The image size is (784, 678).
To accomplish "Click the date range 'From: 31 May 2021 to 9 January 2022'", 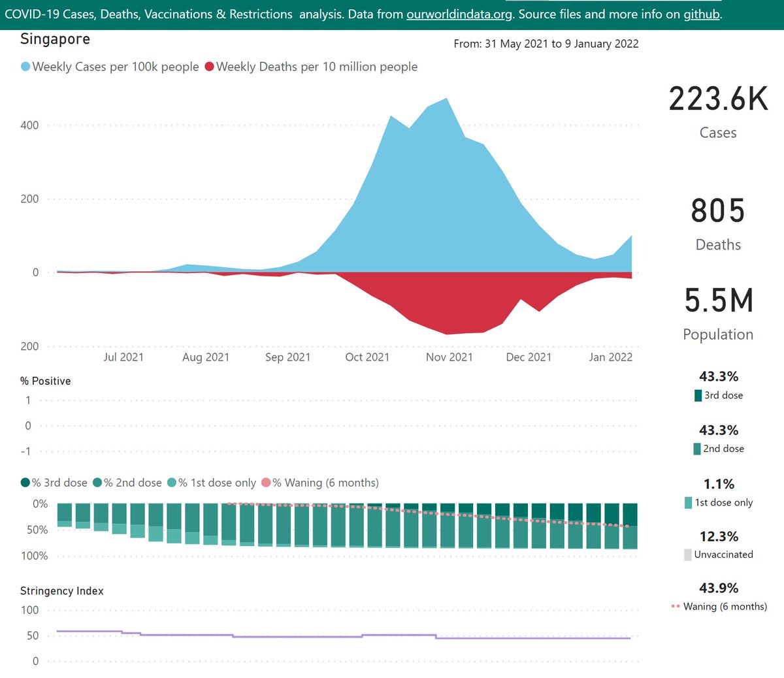I will (x=546, y=44).
